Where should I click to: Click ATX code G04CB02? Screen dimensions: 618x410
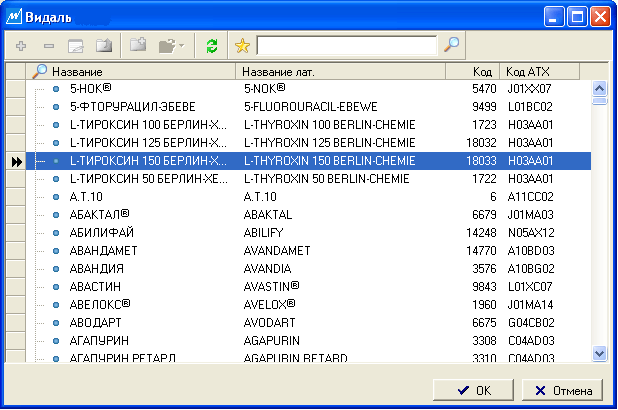(531, 323)
